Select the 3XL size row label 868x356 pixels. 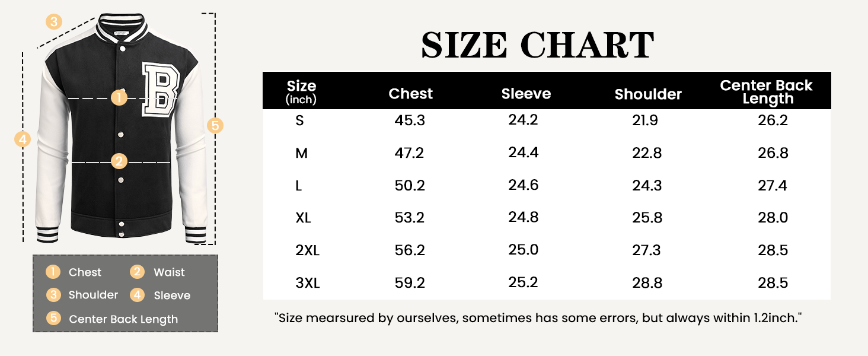point(308,283)
